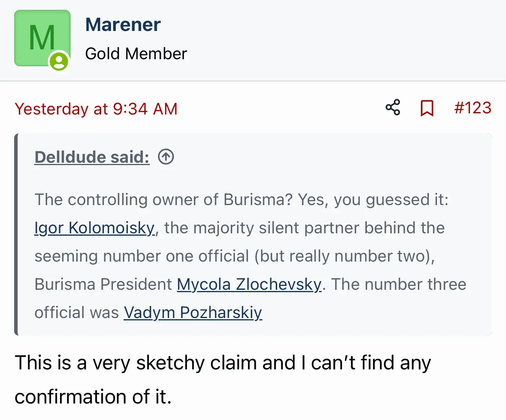Open the Igor Kolomoisky link
This screenshot has height=420, width=506.
coord(95,228)
